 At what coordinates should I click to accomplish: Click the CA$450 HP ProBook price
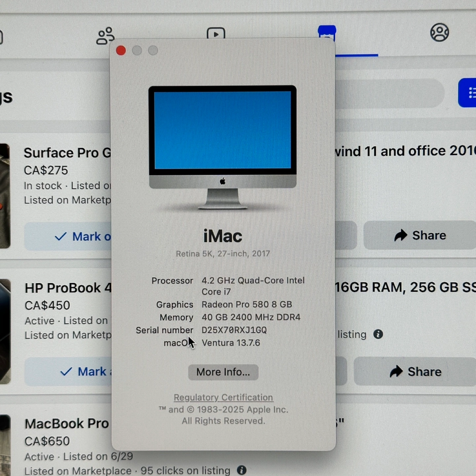point(47,305)
